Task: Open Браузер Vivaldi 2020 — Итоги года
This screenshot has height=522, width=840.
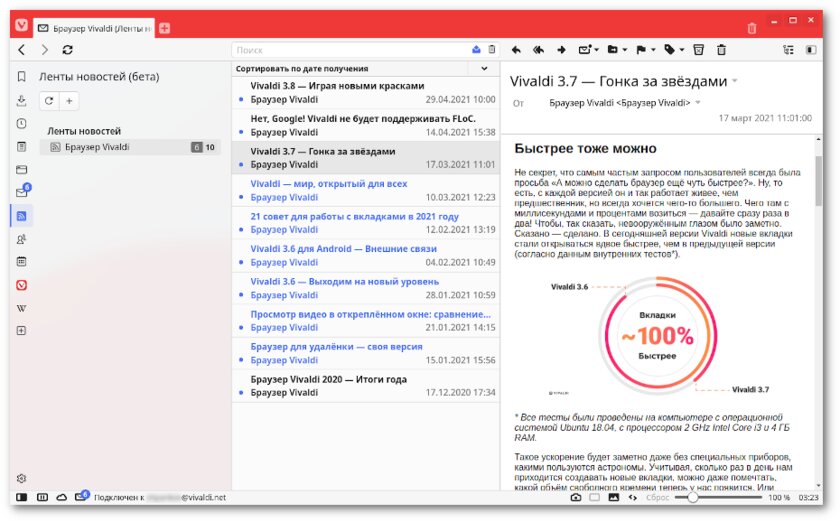Action: 365,386
